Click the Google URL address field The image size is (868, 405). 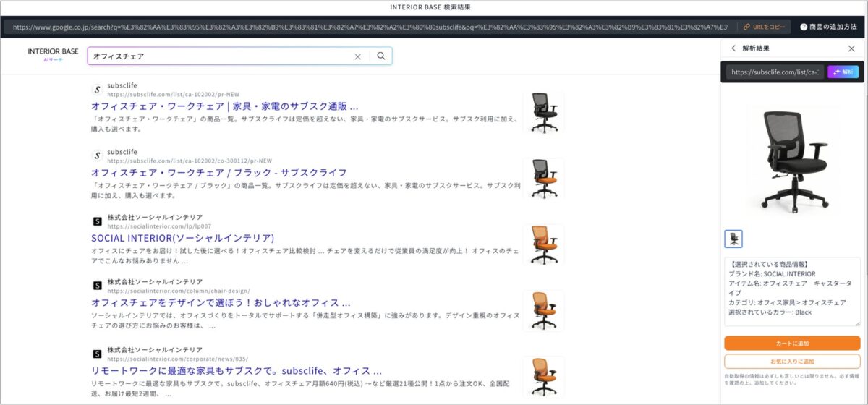369,27
